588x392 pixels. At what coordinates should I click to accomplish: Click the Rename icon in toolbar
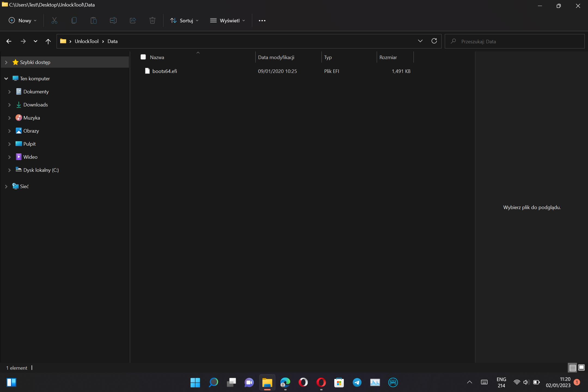point(113,20)
